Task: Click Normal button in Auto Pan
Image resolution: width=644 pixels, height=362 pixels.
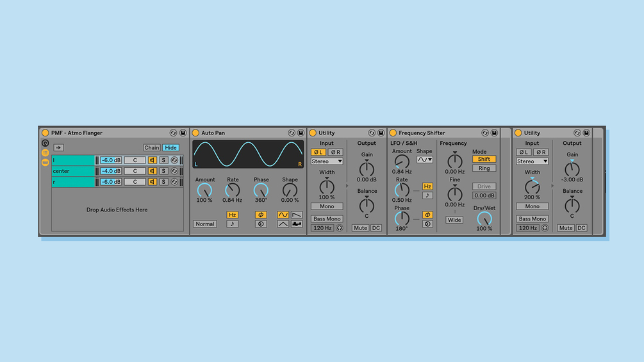Action: 204,224
